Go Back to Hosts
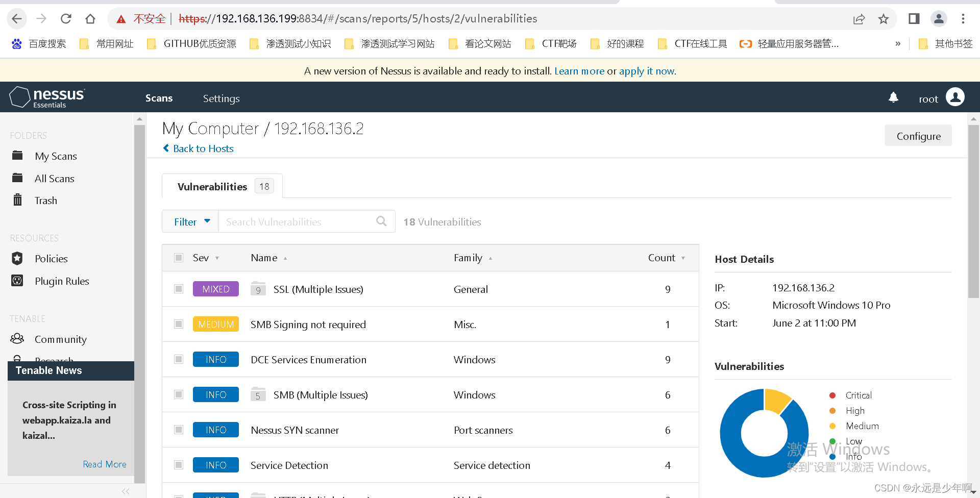The width and height of the screenshot is (980, 498). pyautogui.click(x=198, y=148)
